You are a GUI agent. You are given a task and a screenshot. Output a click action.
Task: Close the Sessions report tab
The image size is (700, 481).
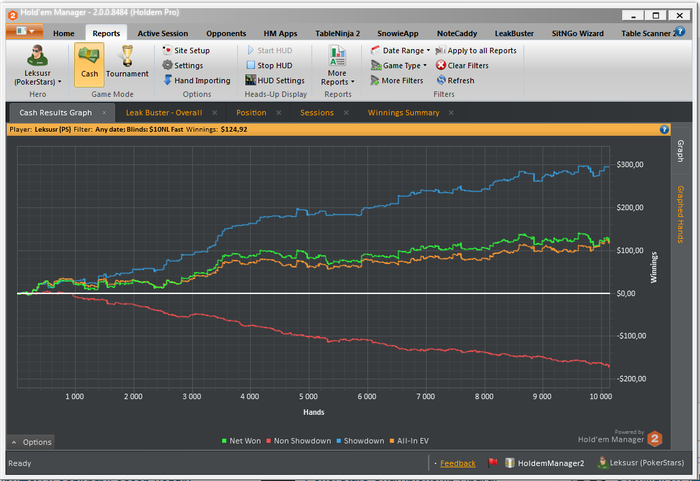346,113
